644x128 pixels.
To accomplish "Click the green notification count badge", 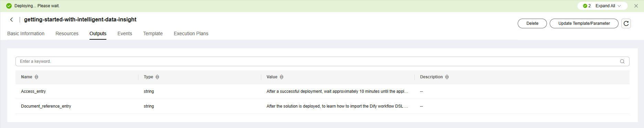I will [587, 6].
